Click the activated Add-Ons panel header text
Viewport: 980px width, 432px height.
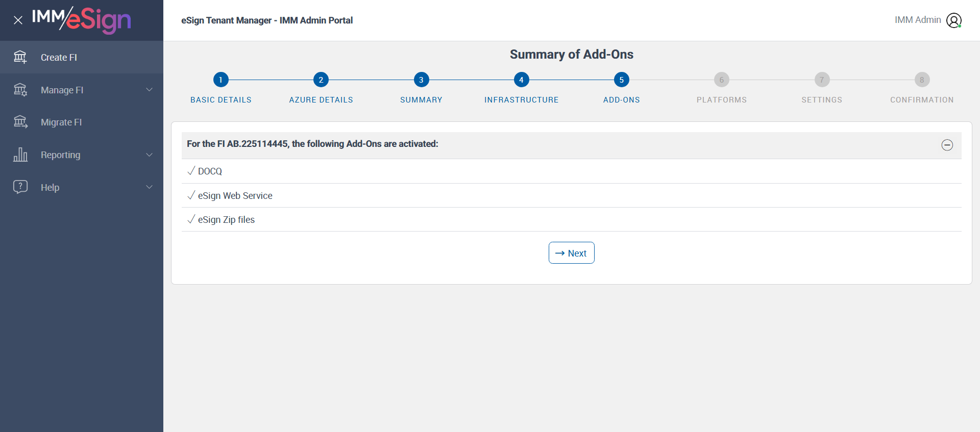pyautogui.click(x=312, y=144)
